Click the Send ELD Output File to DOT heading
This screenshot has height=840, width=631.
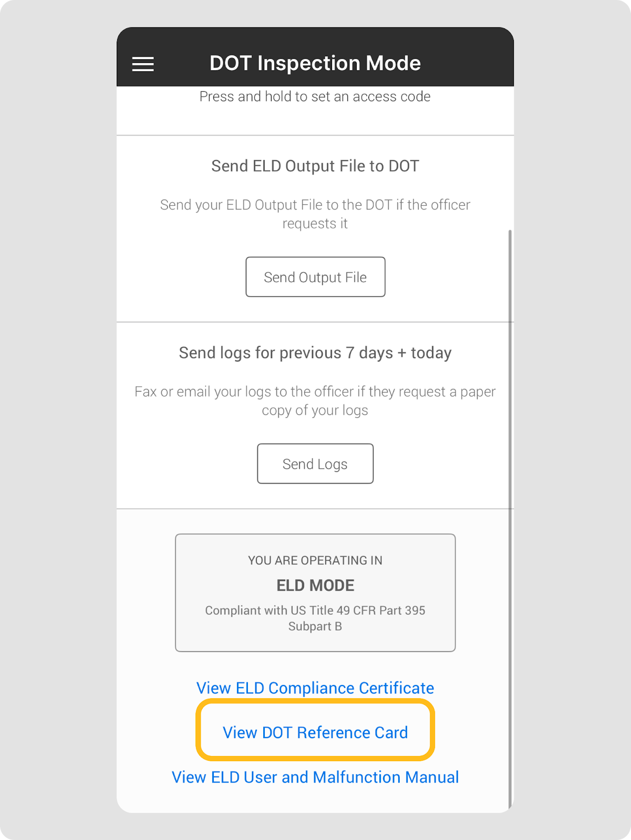coord(315,166)
